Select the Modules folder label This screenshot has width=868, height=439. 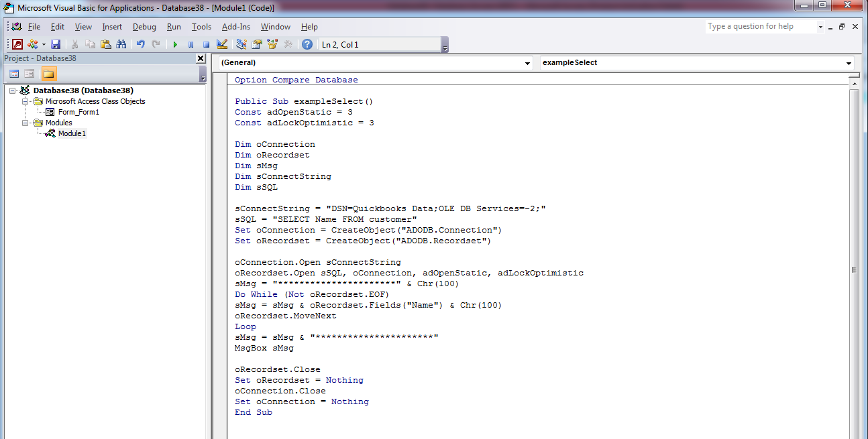tap(58, 123)
